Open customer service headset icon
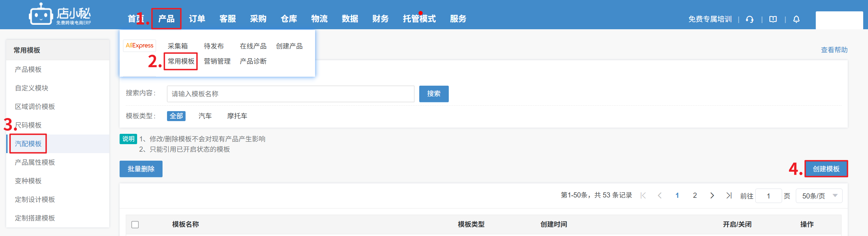The image size is (868, 236). pos(750,19)
